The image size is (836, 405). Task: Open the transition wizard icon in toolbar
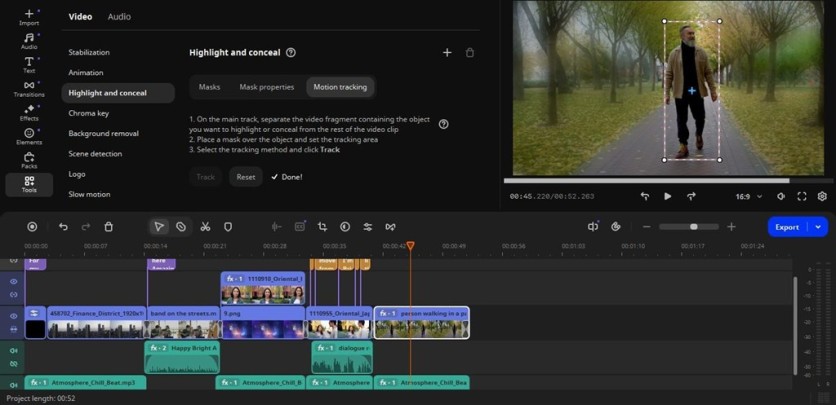click(x=390, y=227)
